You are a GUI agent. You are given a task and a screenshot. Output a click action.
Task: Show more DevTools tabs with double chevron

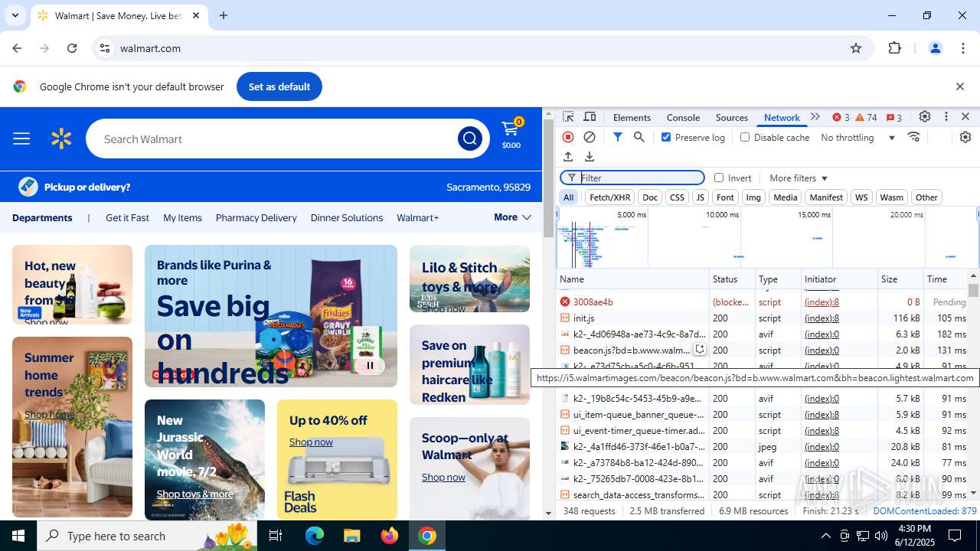pos(815,117)
